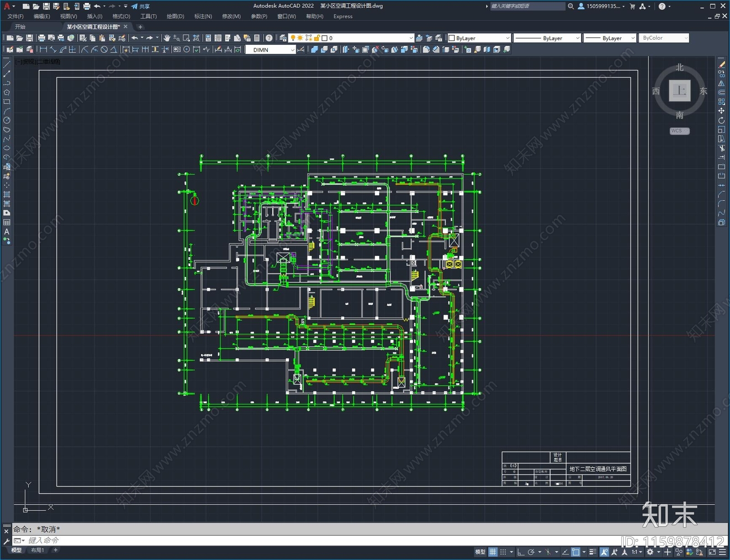Click the Clean Screen icon in status bar
The width and height of the screenshot is (730, 560).
[712, 552]
